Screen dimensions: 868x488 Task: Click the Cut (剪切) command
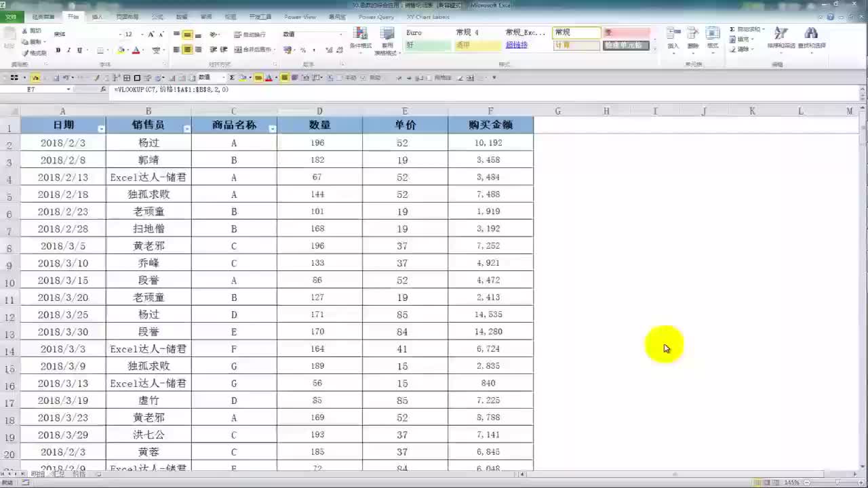click(x=31, y=31)
